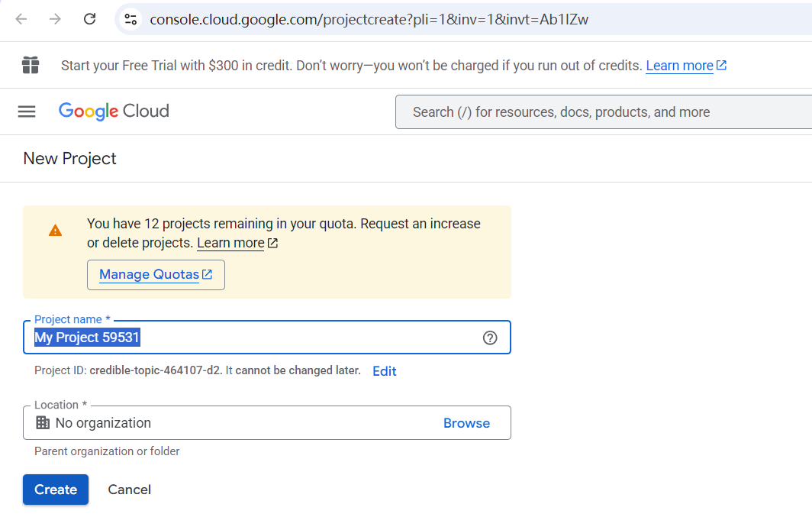
Task: Open the Manage Quotas link
Action: click(x=156, y=274)
